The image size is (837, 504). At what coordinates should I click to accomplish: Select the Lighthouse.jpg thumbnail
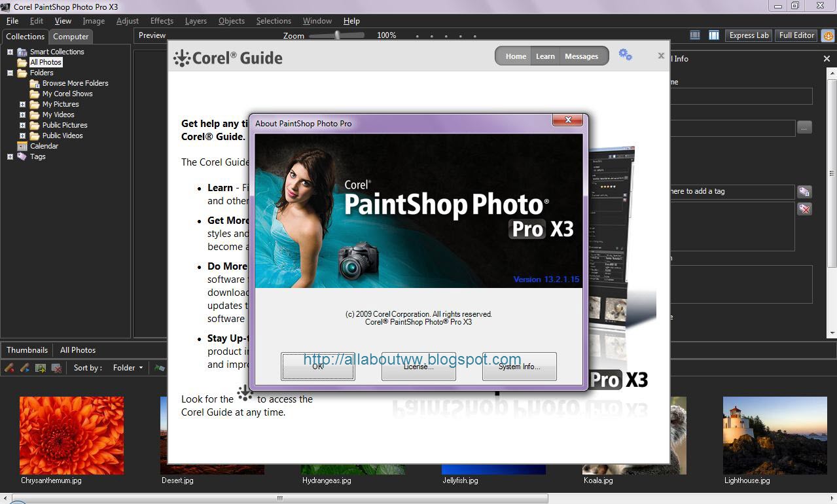(775, 435)
